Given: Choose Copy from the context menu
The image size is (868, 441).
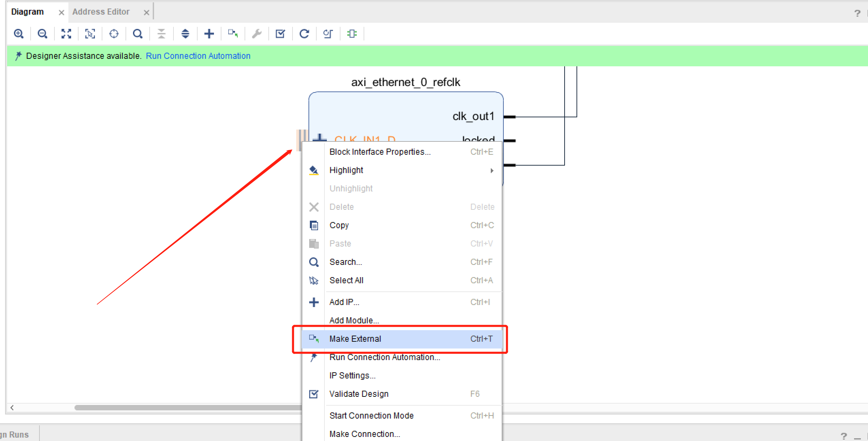Looking at the screenshot, I should pos(402,225).
